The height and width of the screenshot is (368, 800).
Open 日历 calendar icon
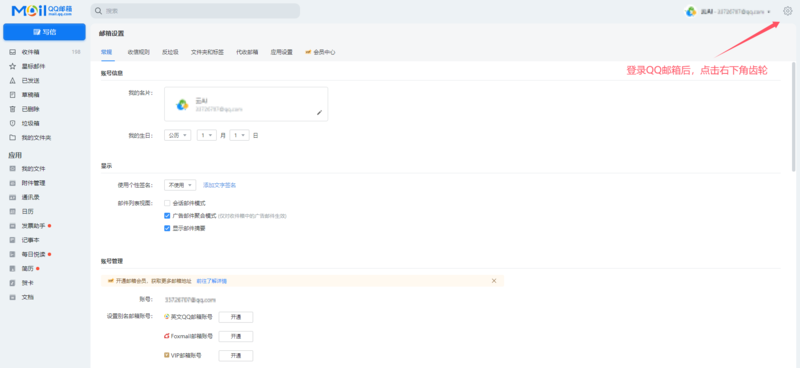pyautogui.click(x=13, y=211)
